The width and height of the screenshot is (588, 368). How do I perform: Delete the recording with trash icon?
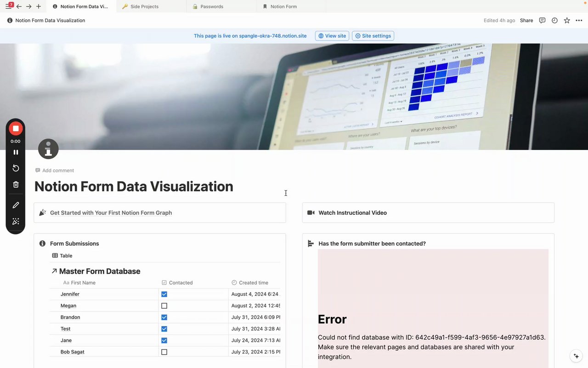[x=16, y=184]
